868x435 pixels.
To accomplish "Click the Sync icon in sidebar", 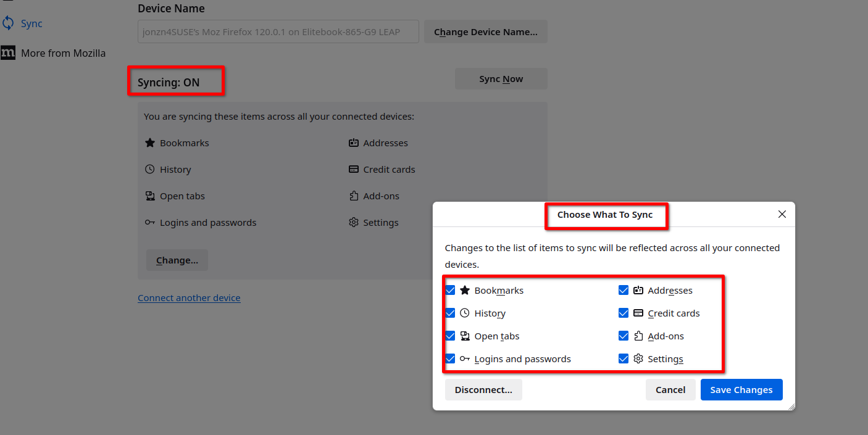I will coord(8,23).
